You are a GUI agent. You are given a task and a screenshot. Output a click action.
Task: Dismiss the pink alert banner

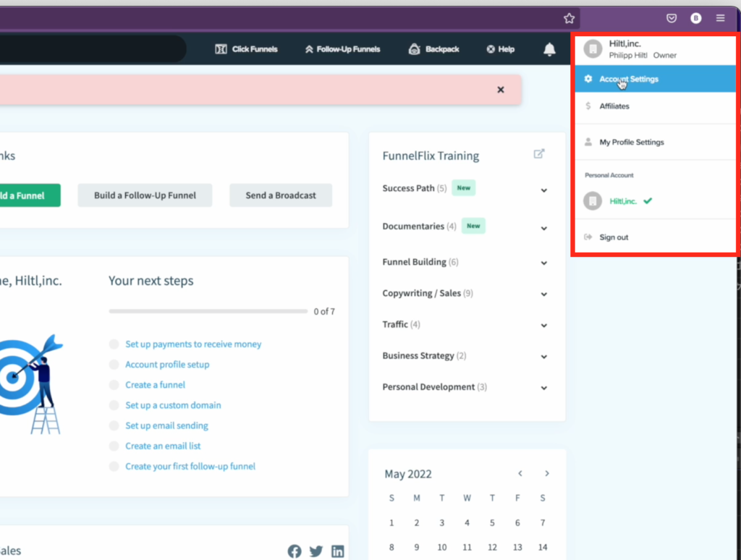(501, 90)
